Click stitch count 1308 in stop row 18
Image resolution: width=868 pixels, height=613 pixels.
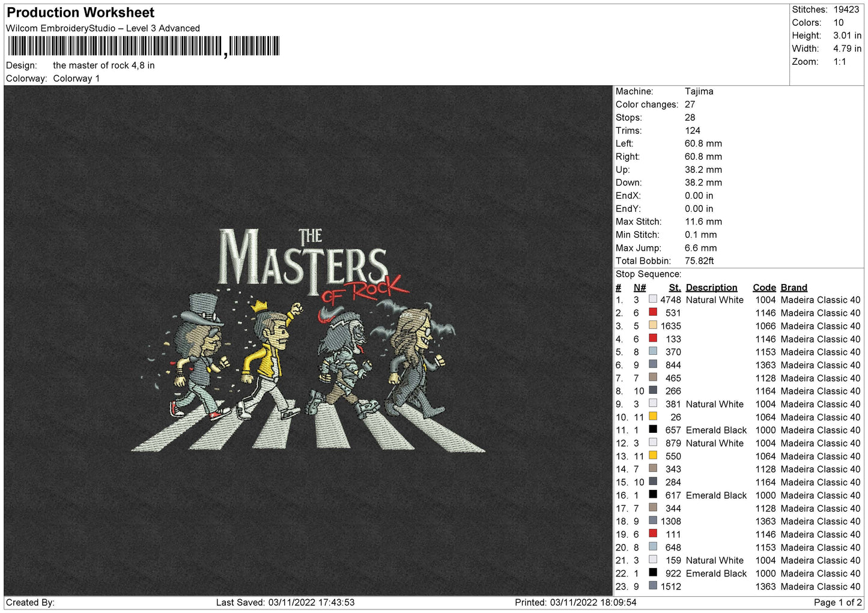point(670,521)
